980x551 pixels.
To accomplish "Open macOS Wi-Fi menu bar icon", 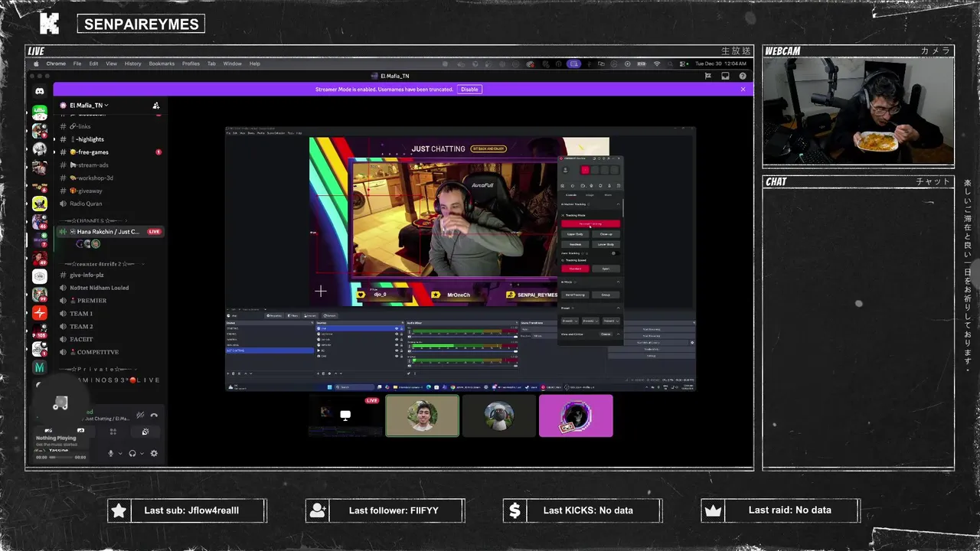I will (657, 64).
